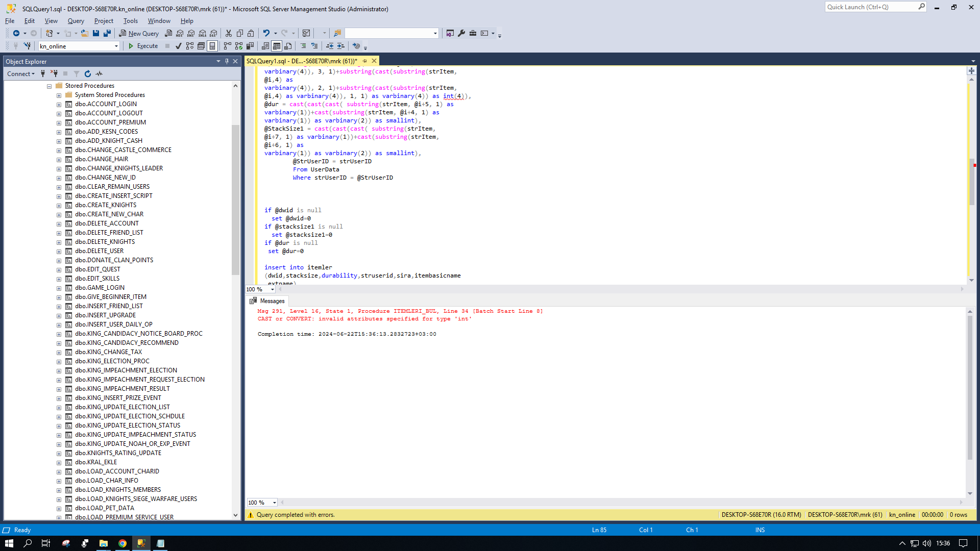Click the DAX query icon
The width and height of the screenshot is (980, 551).
[214, 33]
